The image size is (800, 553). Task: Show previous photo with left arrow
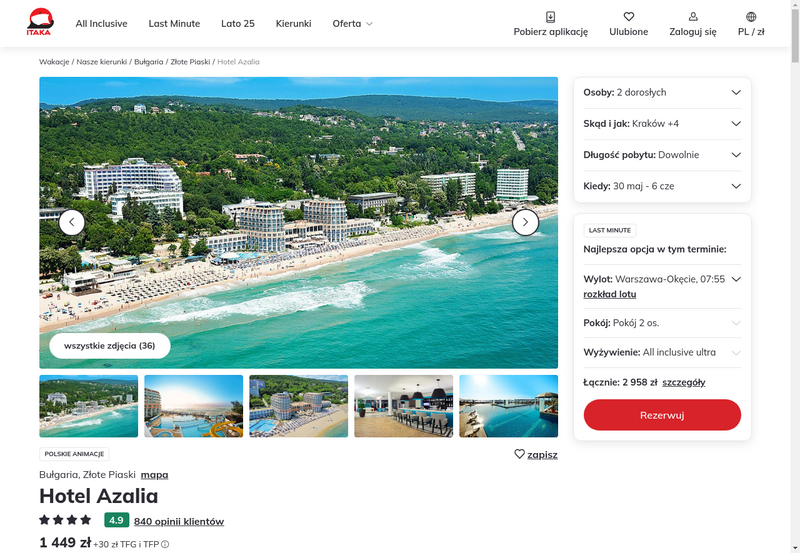72,222
